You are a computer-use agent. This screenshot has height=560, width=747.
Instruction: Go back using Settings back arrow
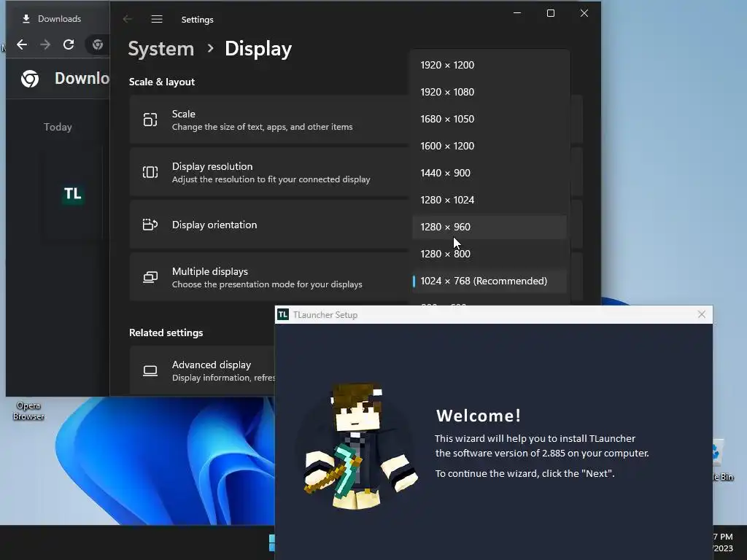[x=127, y=19]
